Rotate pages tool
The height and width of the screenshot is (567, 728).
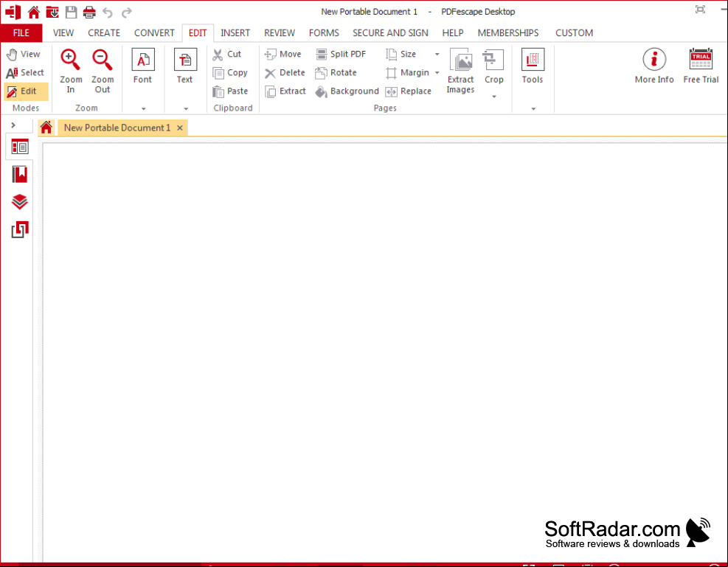(336, 73)
